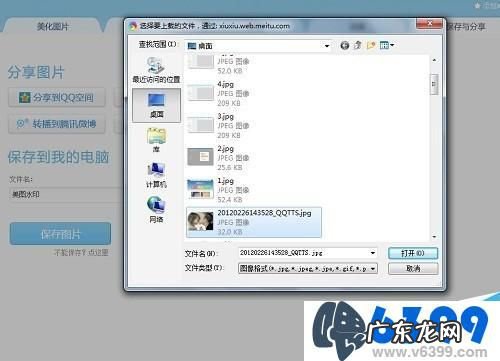Click the back navigation icon in file dialog
500x361 pixels.
(x=345, y=45)
